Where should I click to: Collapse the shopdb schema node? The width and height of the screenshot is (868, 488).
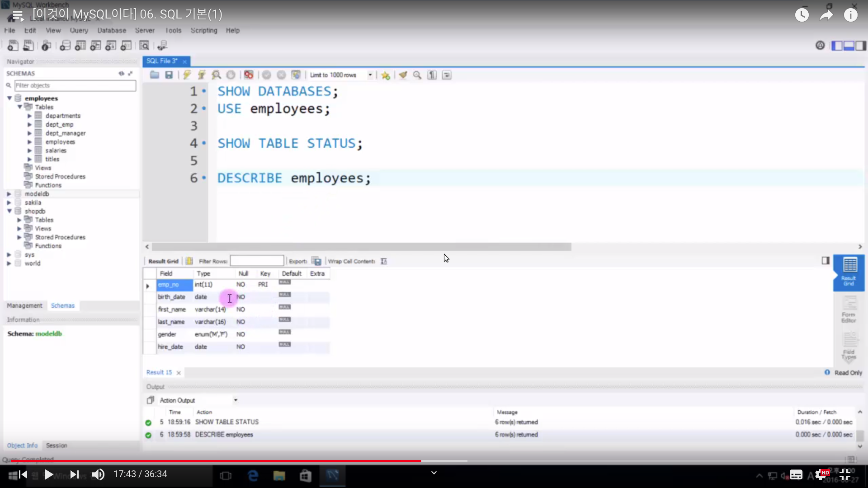pyautogui.click(x=9, y=211)
